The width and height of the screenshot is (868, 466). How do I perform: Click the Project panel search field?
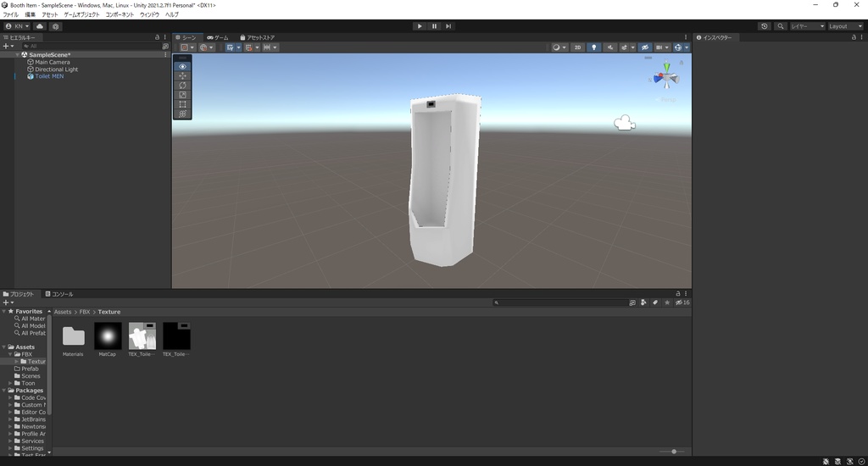point(559,302)
